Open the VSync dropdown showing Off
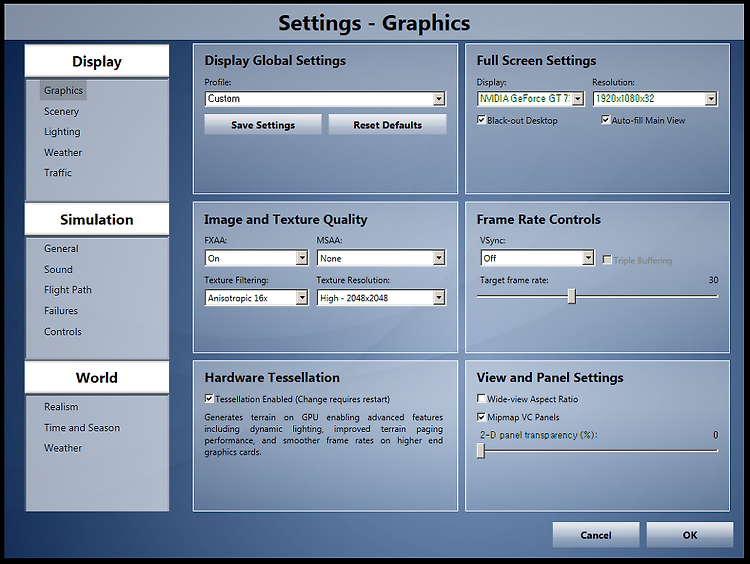 [x=538, y=258]
